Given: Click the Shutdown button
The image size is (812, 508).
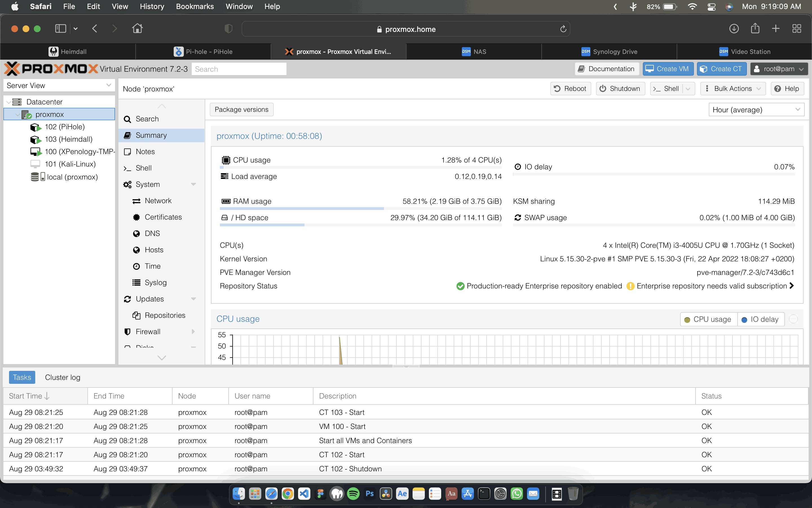Looking at the screenshot, I should point(620,89).
